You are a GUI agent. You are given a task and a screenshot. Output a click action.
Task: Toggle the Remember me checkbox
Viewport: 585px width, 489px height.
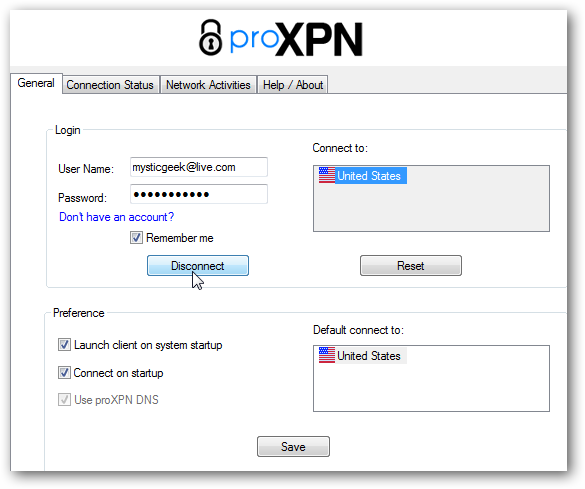coord(136,238)
